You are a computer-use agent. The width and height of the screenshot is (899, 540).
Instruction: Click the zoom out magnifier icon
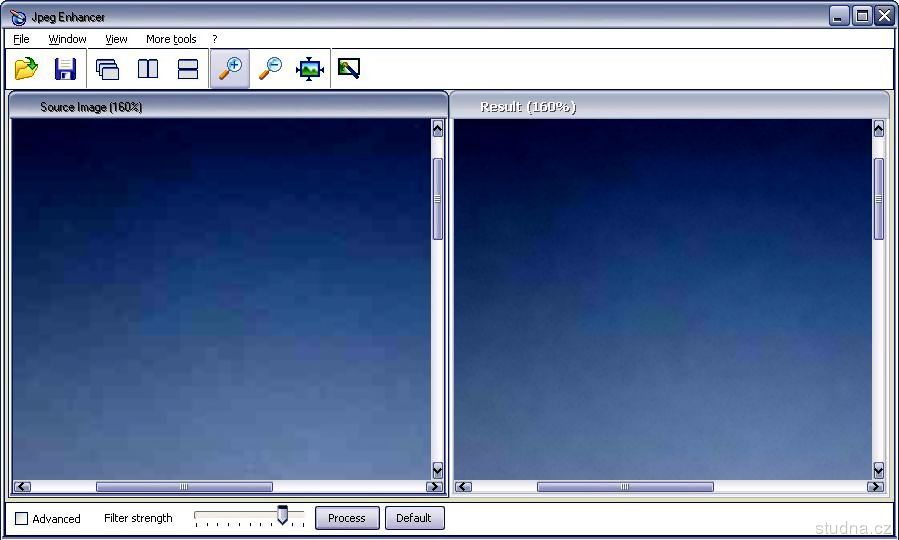pos(270,69)
